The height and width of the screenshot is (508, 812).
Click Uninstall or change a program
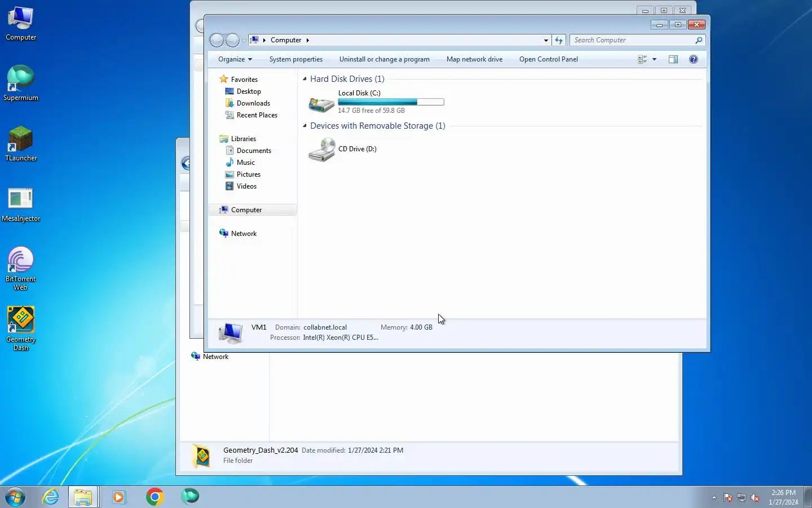(385, 59)
